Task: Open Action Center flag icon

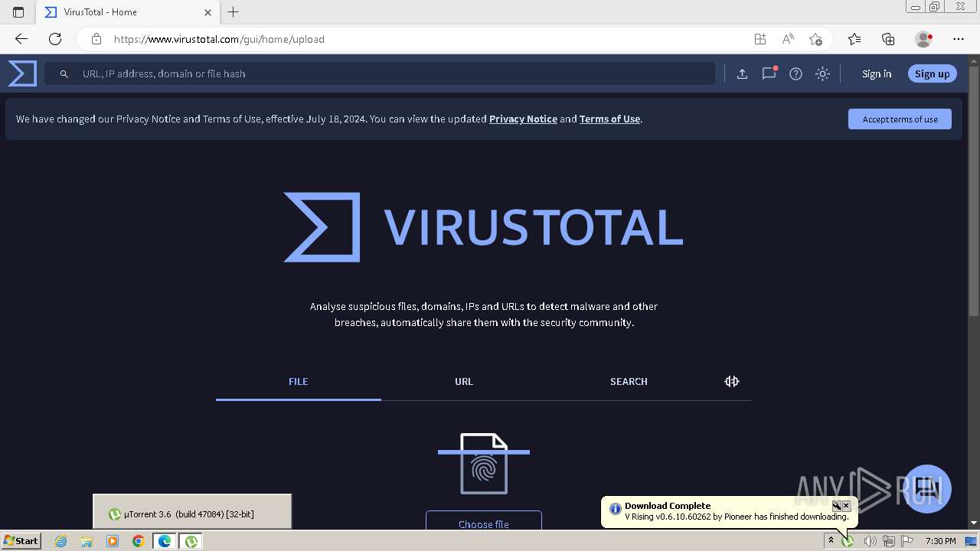Action: [x=907, y=541]
